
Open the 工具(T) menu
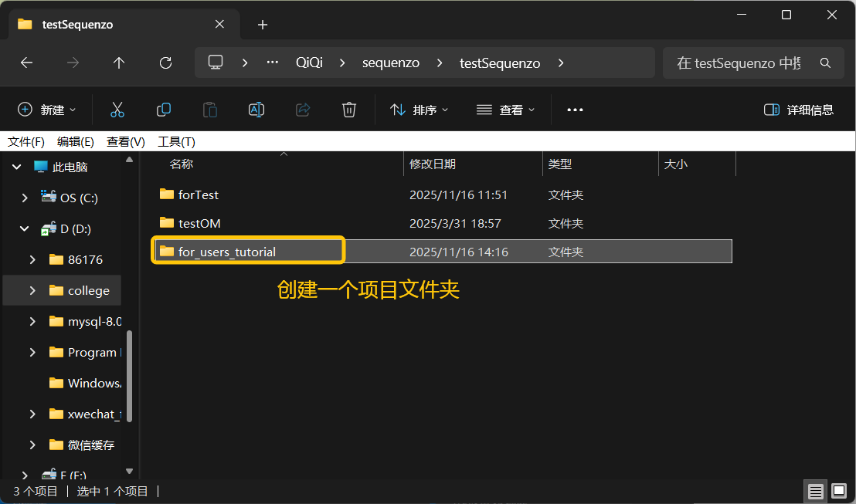coord(176,142)
